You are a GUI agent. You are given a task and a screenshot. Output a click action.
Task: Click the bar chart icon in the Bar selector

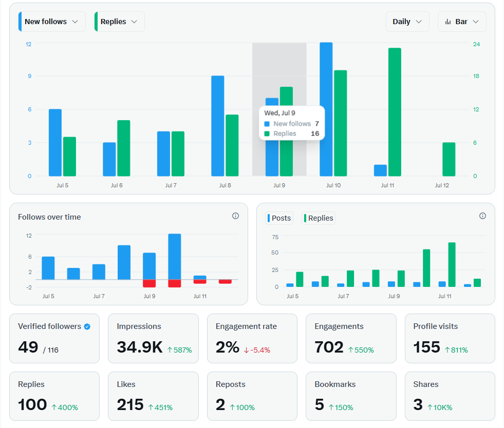[x=447, y=22]
